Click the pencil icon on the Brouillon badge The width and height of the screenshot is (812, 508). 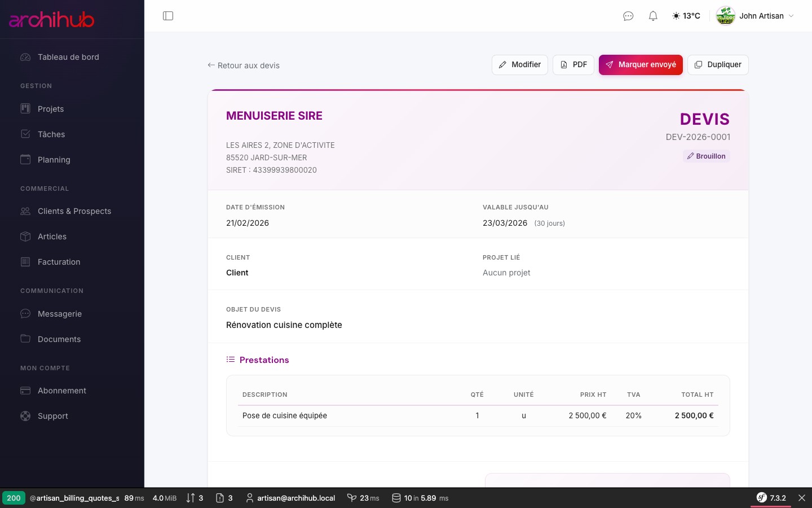click(691, 156)
